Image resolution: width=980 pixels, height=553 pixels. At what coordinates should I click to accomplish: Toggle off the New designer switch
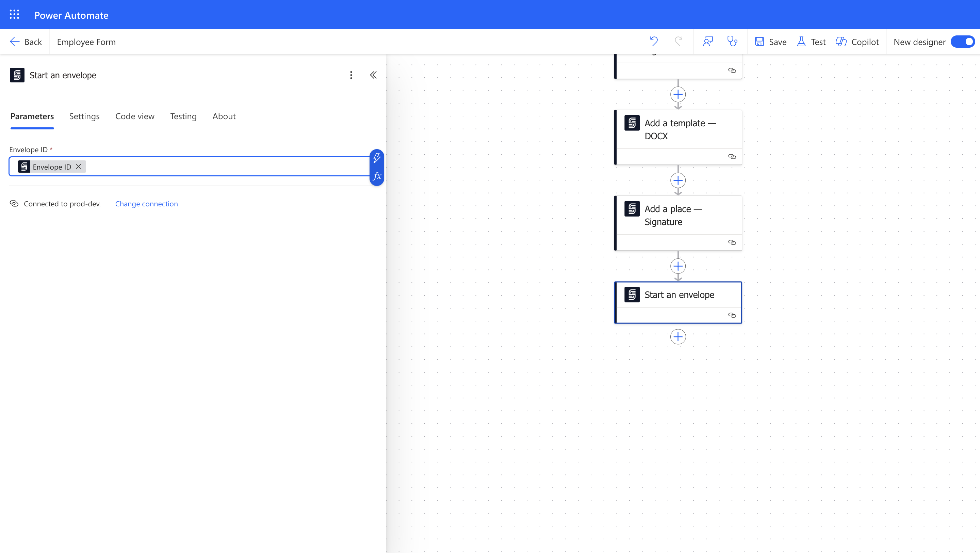pos(963,42)
